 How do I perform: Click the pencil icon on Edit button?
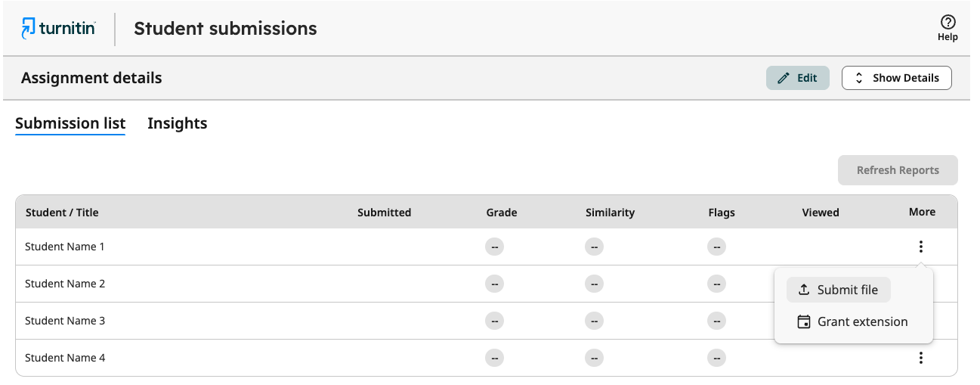784,78
